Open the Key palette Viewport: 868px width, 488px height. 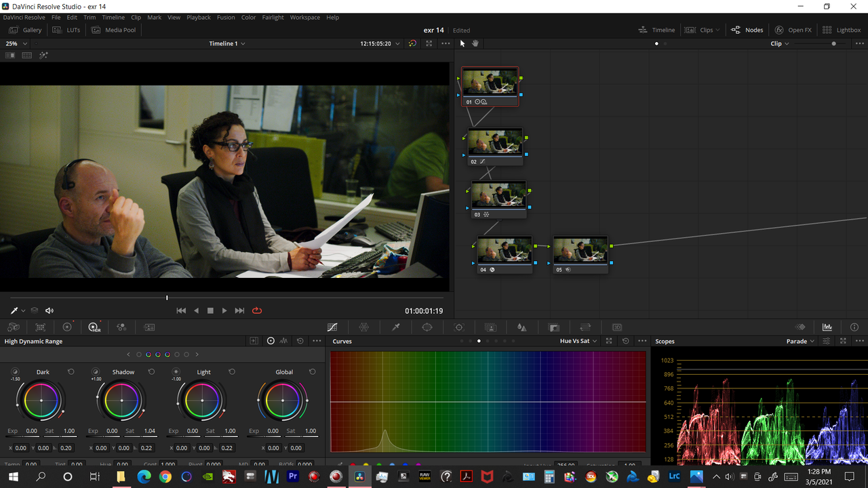(553, 327)
